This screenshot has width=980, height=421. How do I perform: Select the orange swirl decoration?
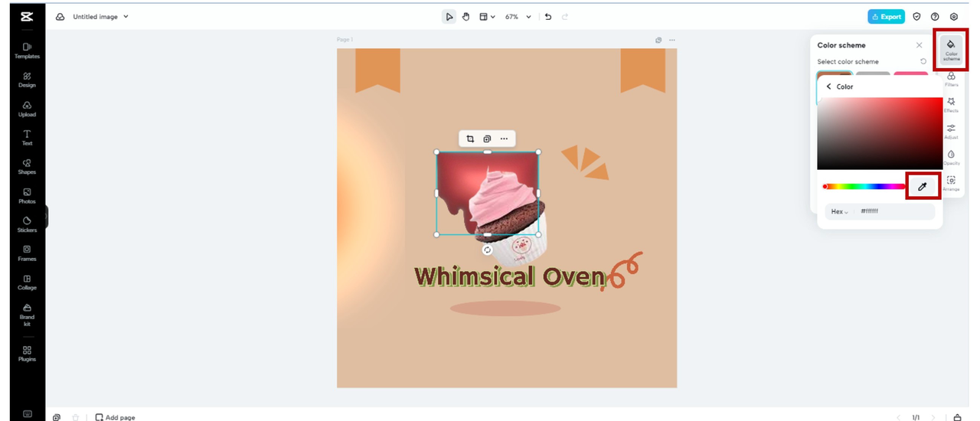pos(622,270)
